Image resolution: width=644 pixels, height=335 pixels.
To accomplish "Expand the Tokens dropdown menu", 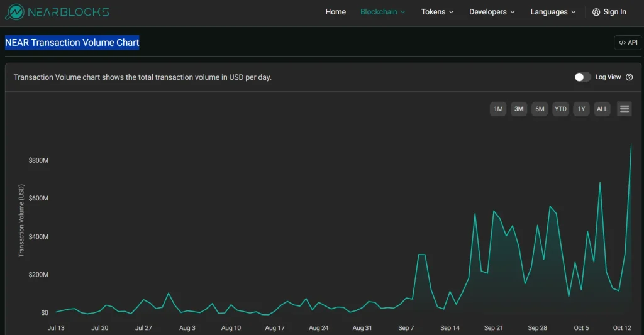I will point(438,12).
